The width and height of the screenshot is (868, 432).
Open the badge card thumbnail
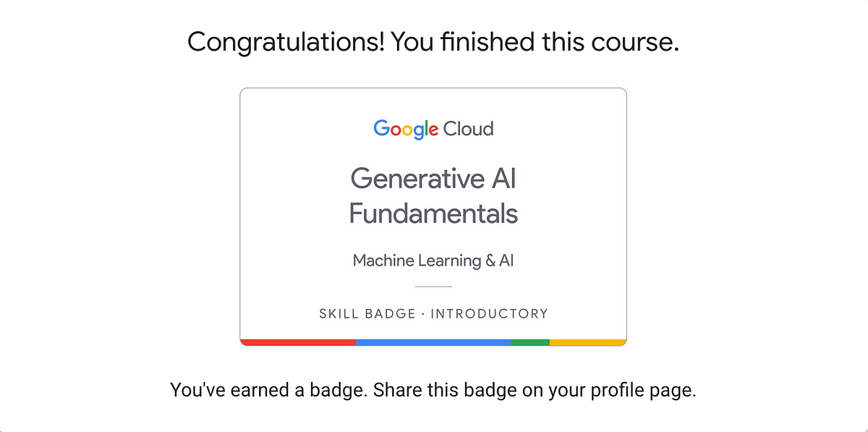[x=433, y=217]
